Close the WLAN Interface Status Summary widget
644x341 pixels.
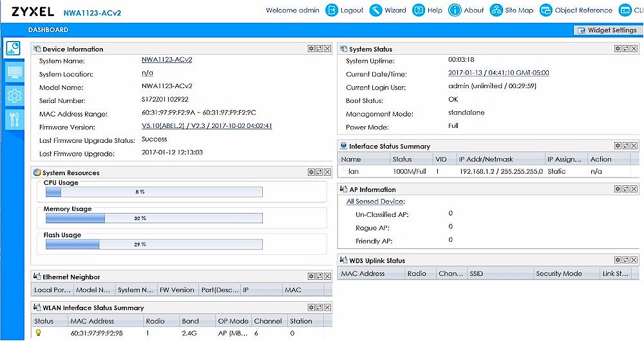327,308
